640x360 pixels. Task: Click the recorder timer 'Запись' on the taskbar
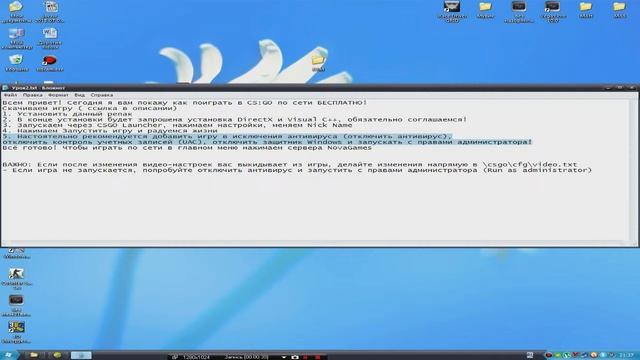(x=246, y=357)
